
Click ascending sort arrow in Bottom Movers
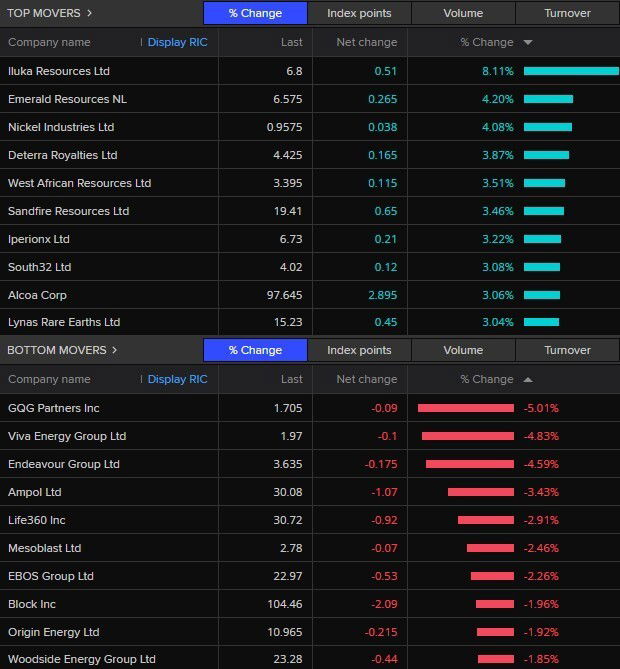528,380
